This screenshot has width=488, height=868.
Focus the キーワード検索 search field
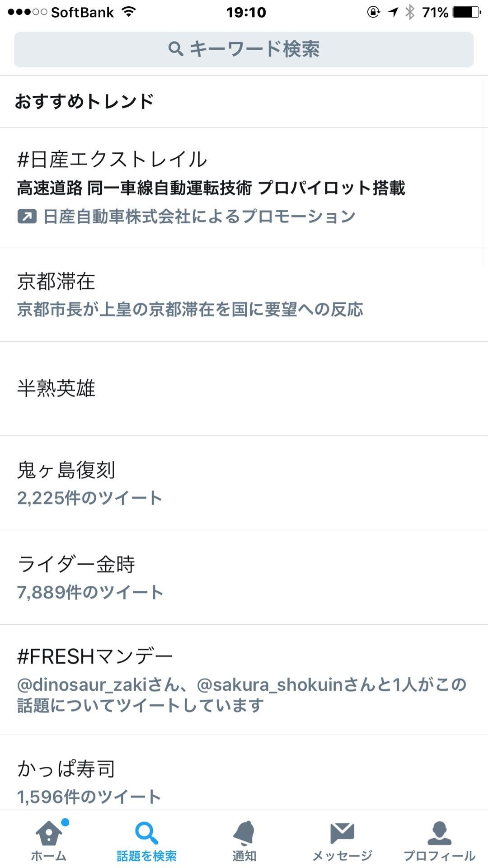click(x=244, y=49)
